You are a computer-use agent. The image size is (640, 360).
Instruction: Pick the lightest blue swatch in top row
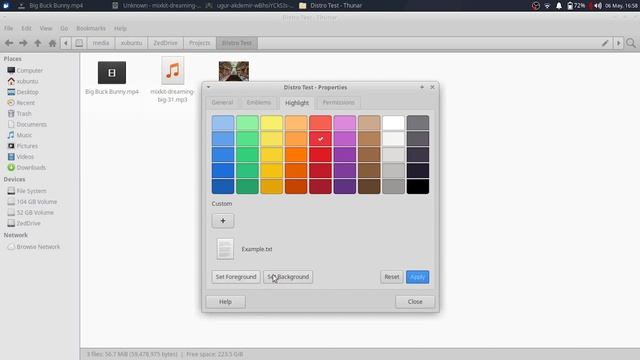[x=223, y=123]
